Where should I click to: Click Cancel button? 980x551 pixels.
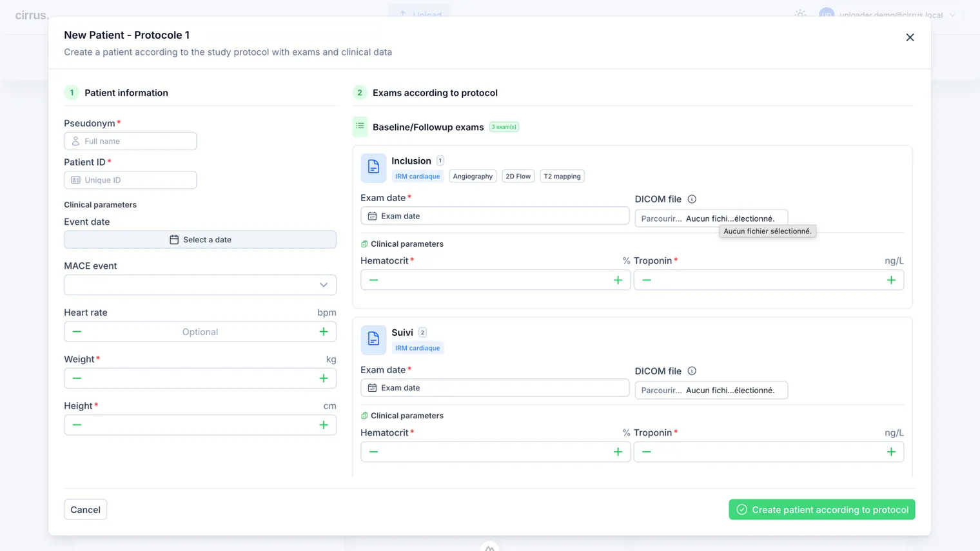pyautogui.click(x=85, y=510)
